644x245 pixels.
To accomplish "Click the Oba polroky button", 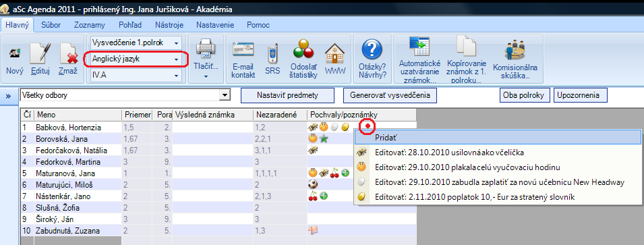I will (x=525, y=95).
